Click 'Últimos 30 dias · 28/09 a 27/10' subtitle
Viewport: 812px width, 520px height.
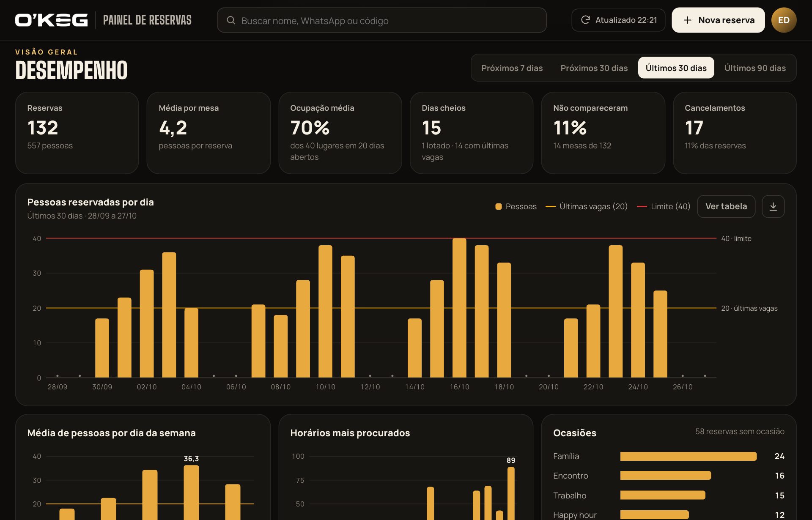click(82, 216)
